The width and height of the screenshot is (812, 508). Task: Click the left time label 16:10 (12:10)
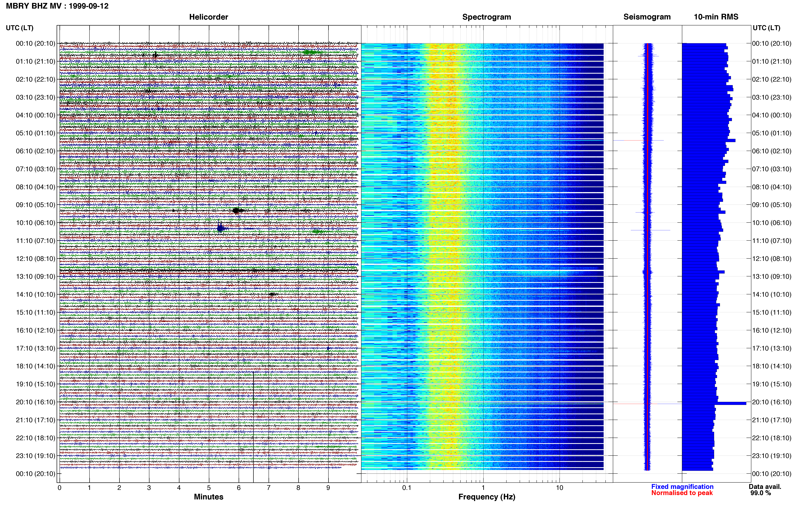pyautogui.click(x=36, y=330)
